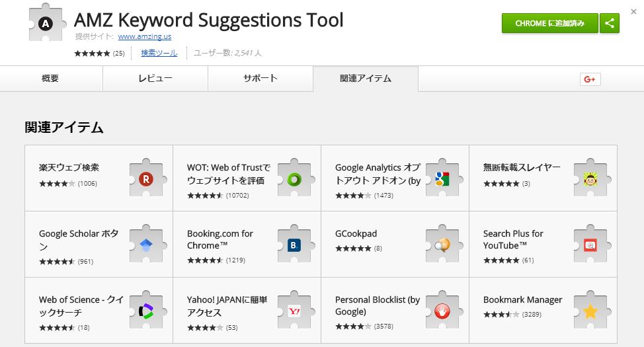Viewport: 644px width, 347px height.
Task: Click the Booking.com blue B icon
Action: pyautogui.click(x=294, y=245)
